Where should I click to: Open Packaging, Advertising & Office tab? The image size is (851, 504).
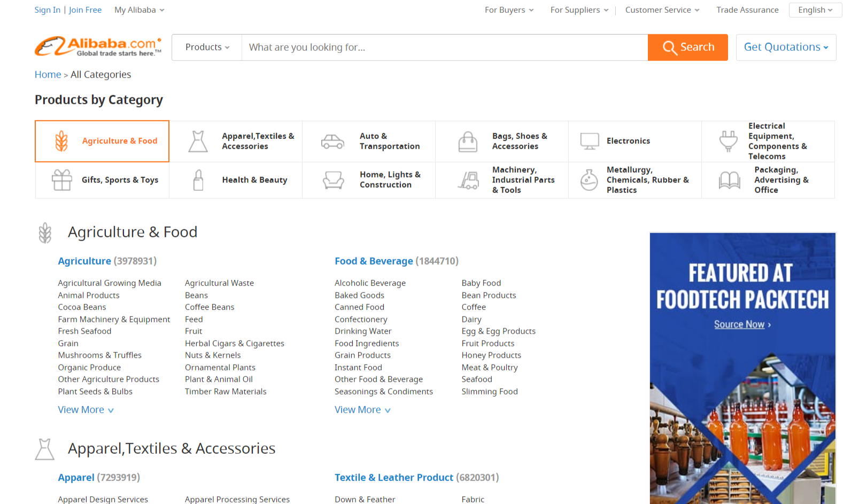click(768, 180)
